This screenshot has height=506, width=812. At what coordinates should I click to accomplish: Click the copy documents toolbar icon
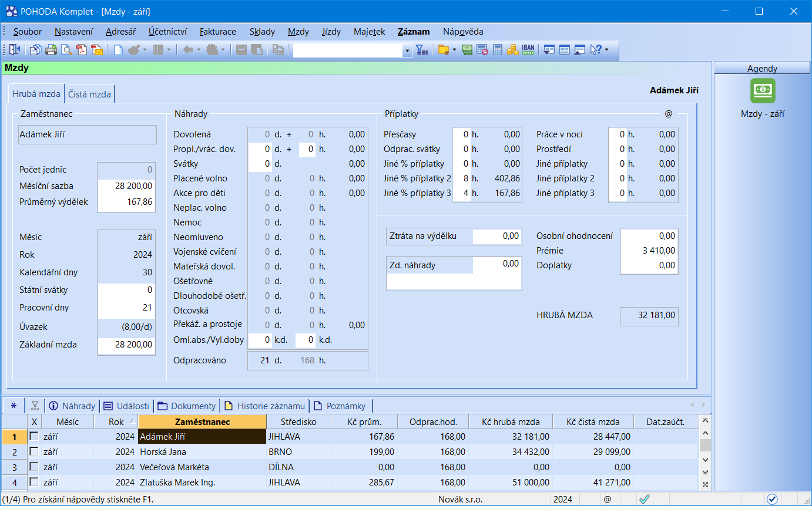(x=36, y=50)
